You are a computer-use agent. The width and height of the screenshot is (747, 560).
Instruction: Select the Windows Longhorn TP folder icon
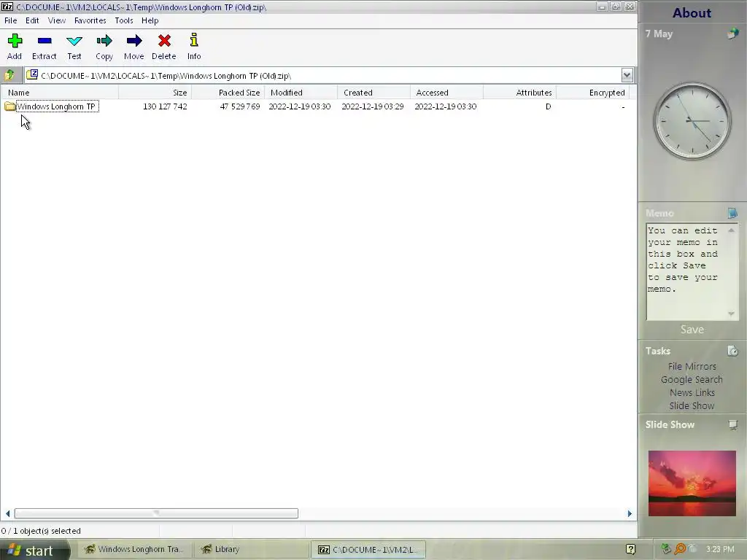10,106
